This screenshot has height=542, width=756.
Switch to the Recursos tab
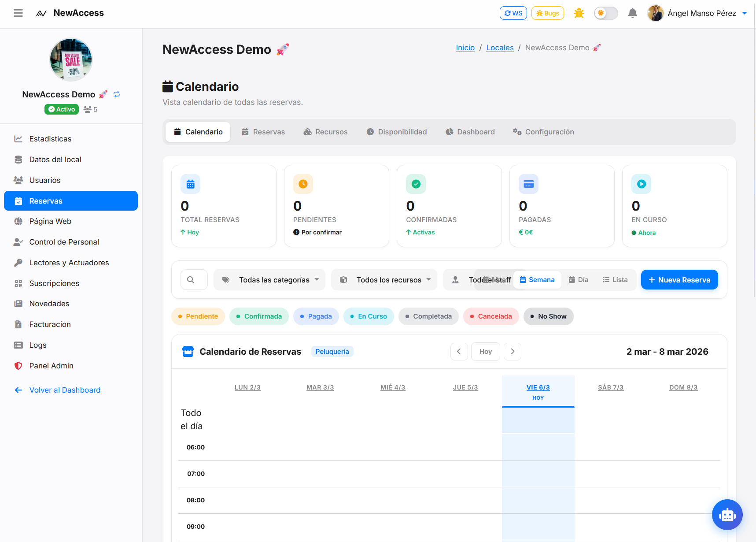pos(325,132)
